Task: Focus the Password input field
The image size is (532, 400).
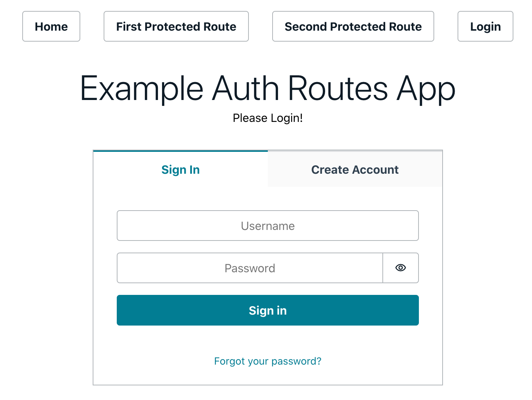Action: point(250,268)
